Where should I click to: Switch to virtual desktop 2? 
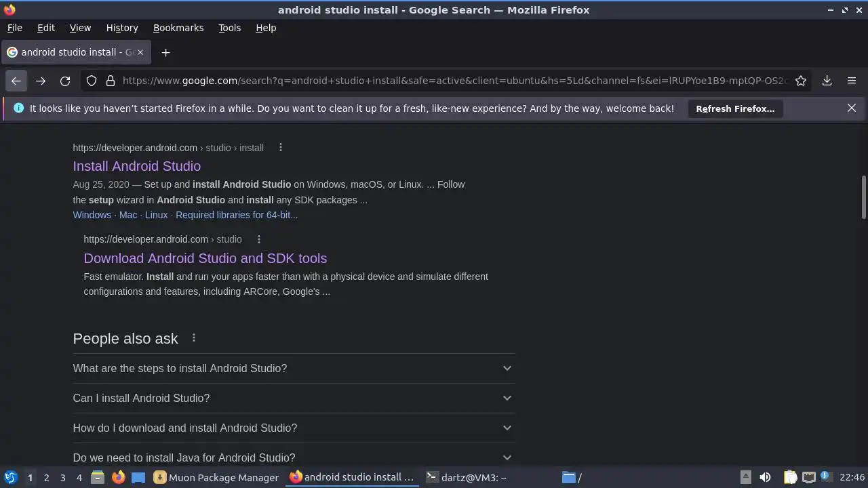[46, 477]
